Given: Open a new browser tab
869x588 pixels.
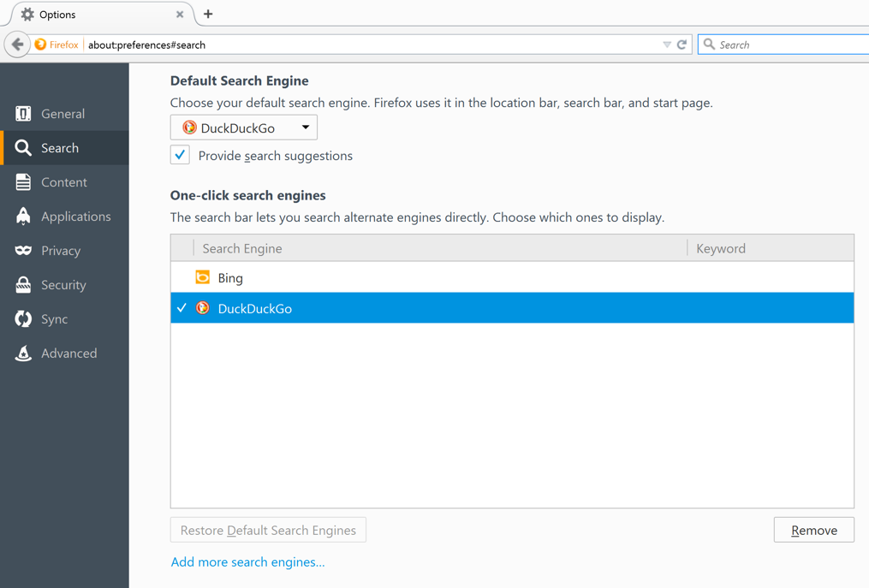Looking at the screenshot, I should [208, 14].
